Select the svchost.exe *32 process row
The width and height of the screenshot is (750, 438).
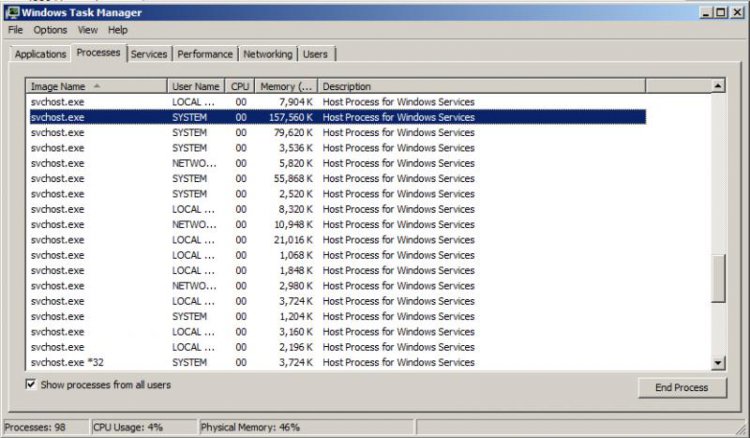tap(338, 362)
